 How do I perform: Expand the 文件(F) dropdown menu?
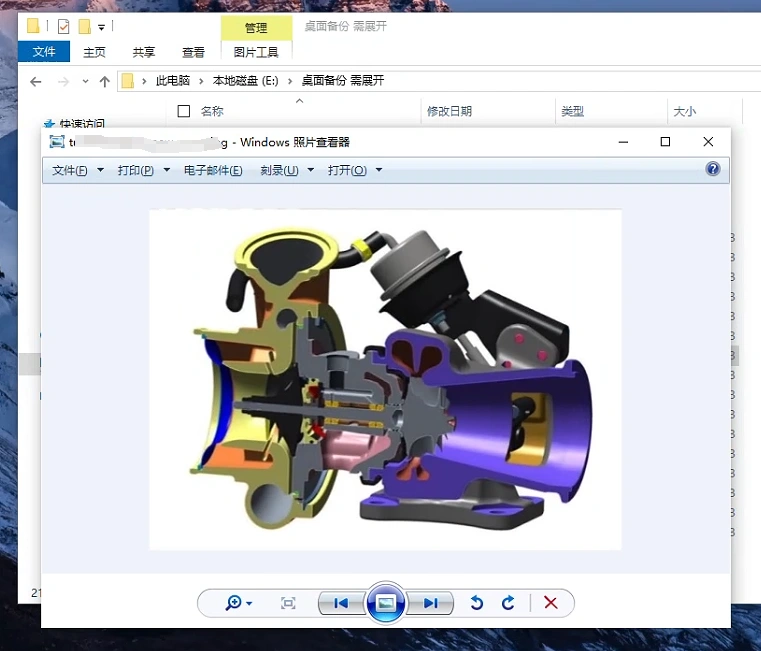point(77,171)
